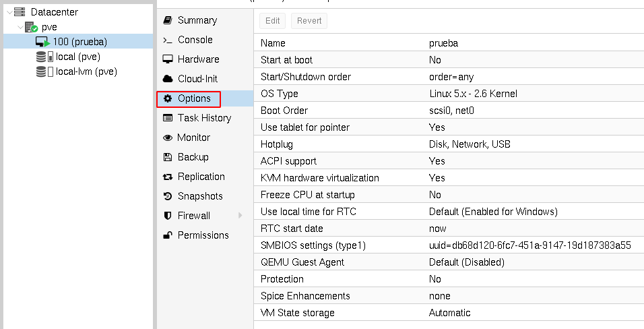Click the Cloud-Init cloud icon
Screen dimensions: 644x329
pos(168,79)
